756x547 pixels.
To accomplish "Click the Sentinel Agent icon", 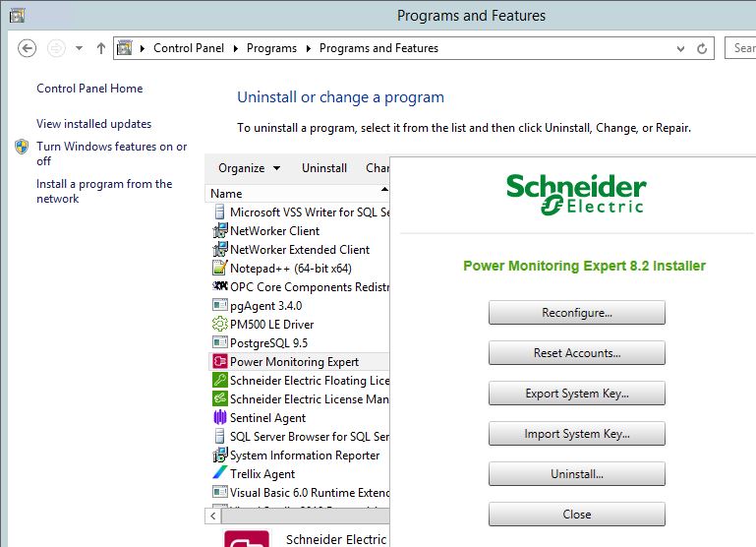I will (220, 418).
